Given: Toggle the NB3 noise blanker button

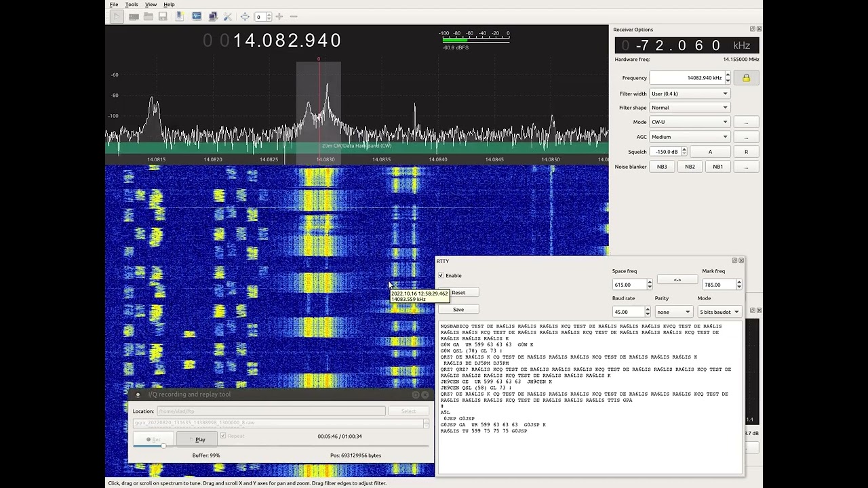Looking at the screenshot, I should click(662, 167).
